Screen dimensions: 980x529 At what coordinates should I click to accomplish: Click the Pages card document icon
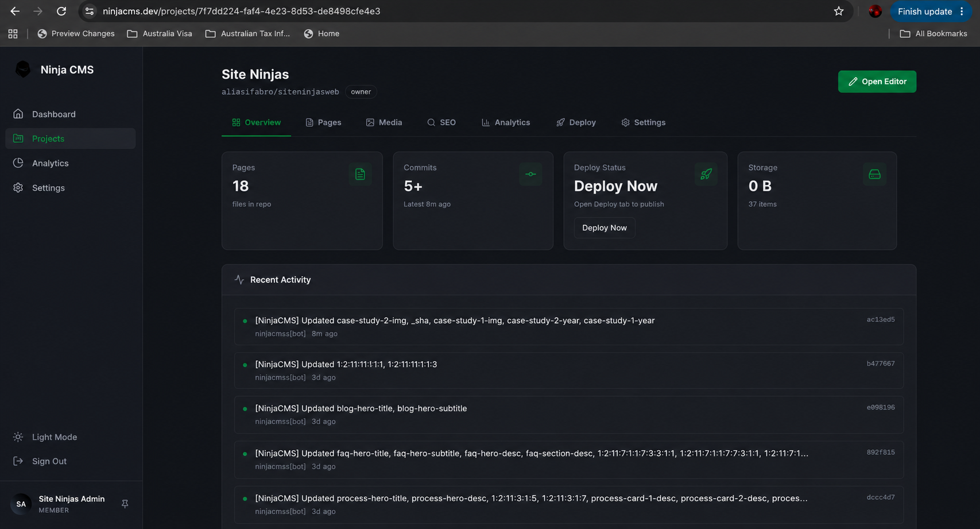(360, 174)
